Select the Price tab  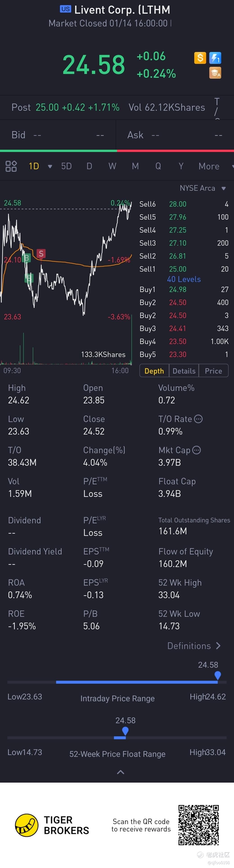(213, 371)
